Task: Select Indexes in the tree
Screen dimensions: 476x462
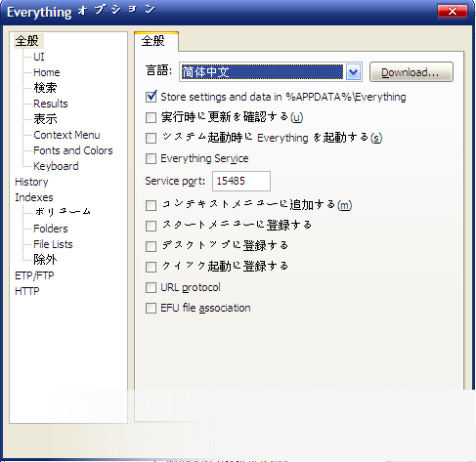Action: (x=34, y=197)
